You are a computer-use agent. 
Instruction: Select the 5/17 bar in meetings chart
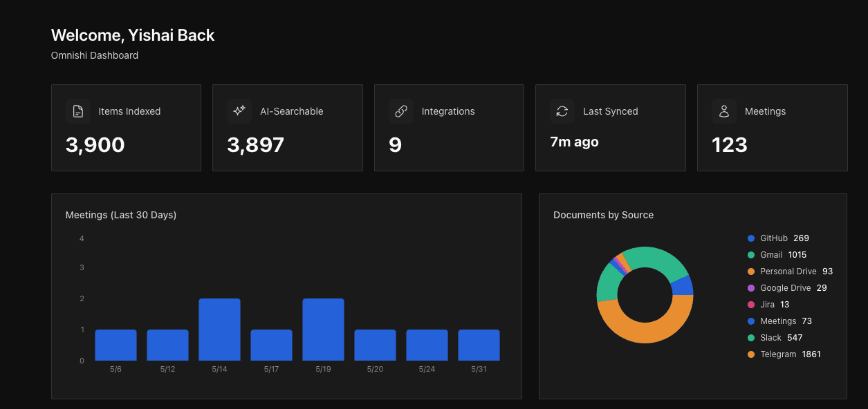[271, 345]
